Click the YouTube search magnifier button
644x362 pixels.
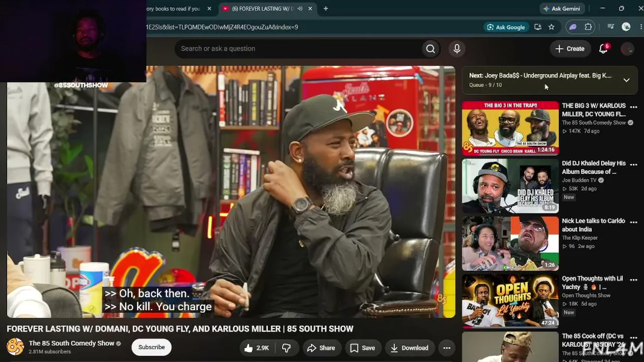(x=430, y=49)
